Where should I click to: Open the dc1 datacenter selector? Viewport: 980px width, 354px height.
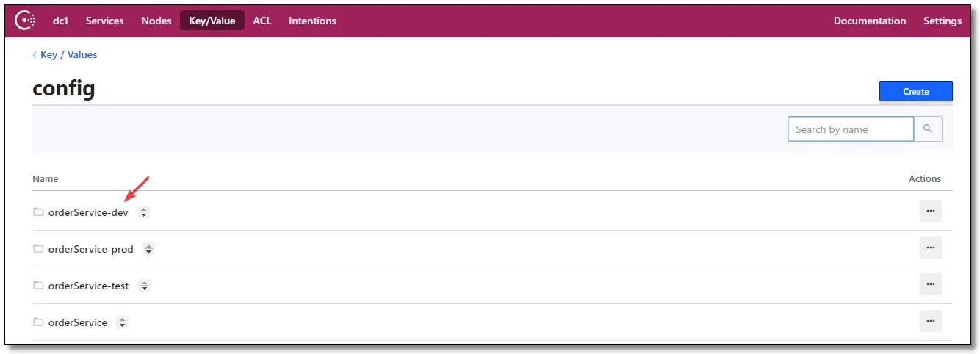[x=60, y=21]
